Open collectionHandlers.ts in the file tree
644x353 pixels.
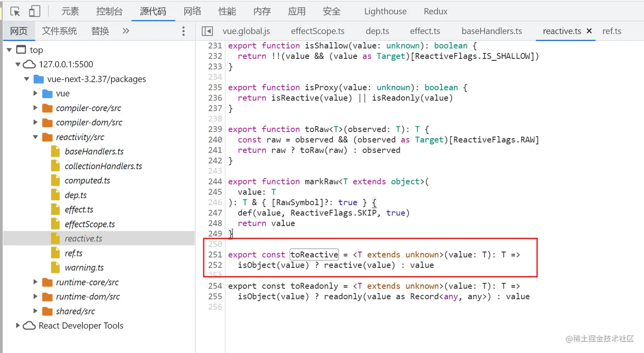103,166
